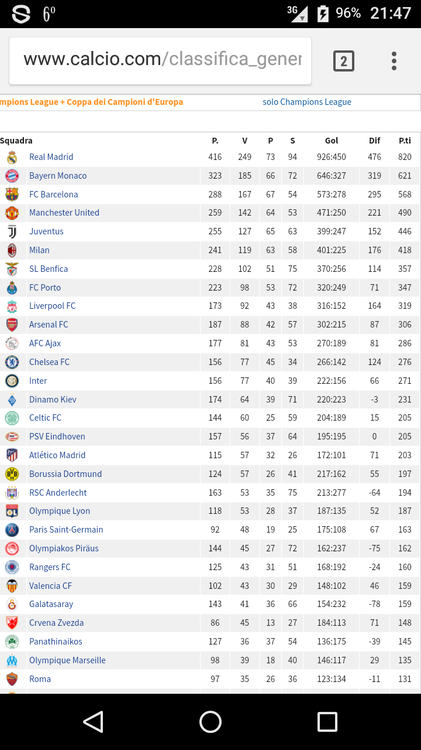Focus the calcio.com URL address bar

(x=160, y=61)
